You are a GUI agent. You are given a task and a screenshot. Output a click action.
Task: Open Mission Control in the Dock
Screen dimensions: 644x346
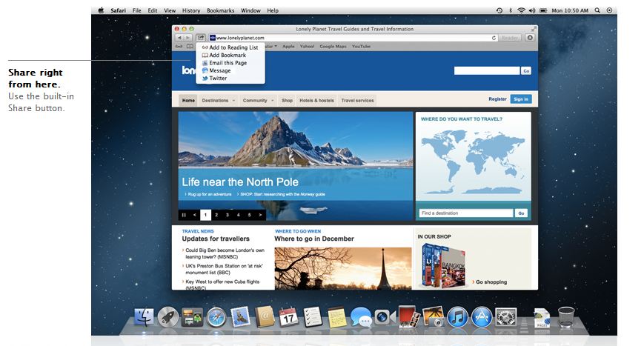[x=192, y=317]
